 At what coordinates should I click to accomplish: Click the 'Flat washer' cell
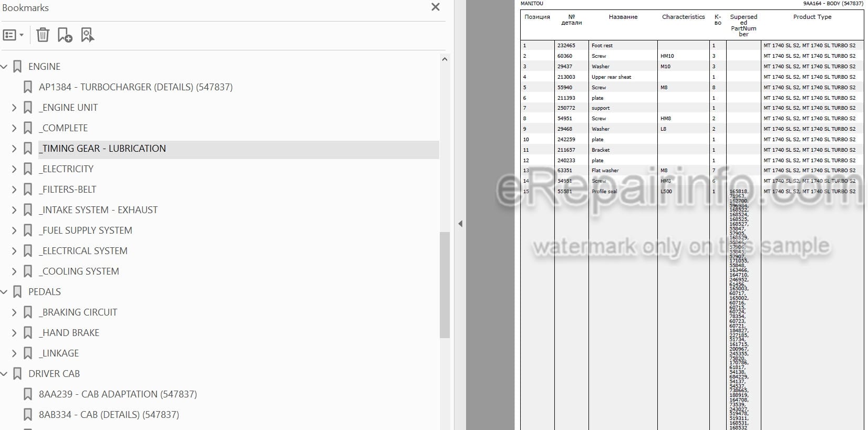(623, 171)
